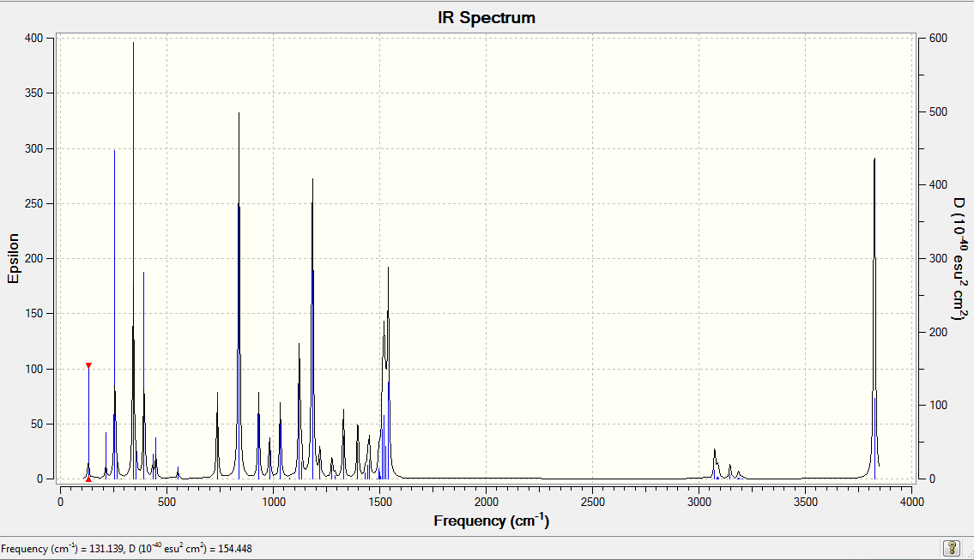Open the help question mark icon

point(951,548)
